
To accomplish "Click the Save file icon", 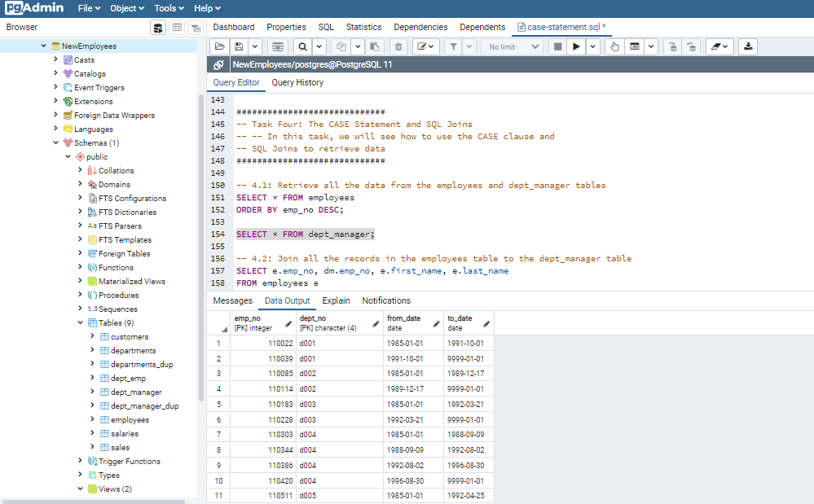I will (x=239, y=46).
